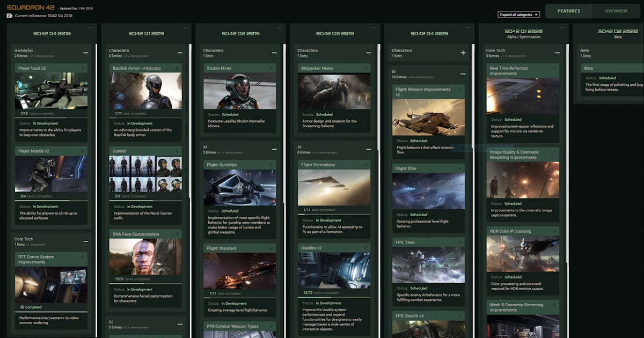Click the current milestone flag icon
Image resolution: width=644 pixels, height=338 pixels.
pyautogui.click(x=10, y=16)
